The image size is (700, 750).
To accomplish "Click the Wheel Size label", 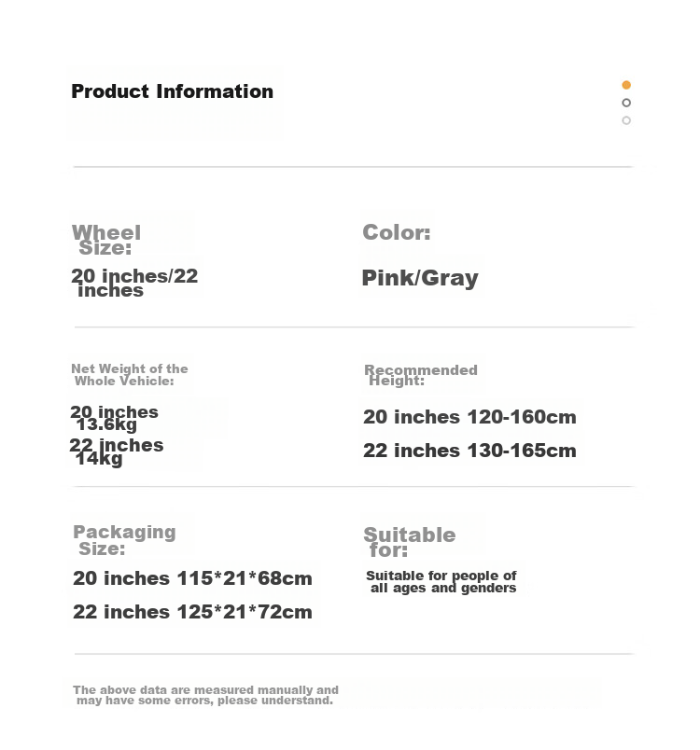I will [106, 240].
